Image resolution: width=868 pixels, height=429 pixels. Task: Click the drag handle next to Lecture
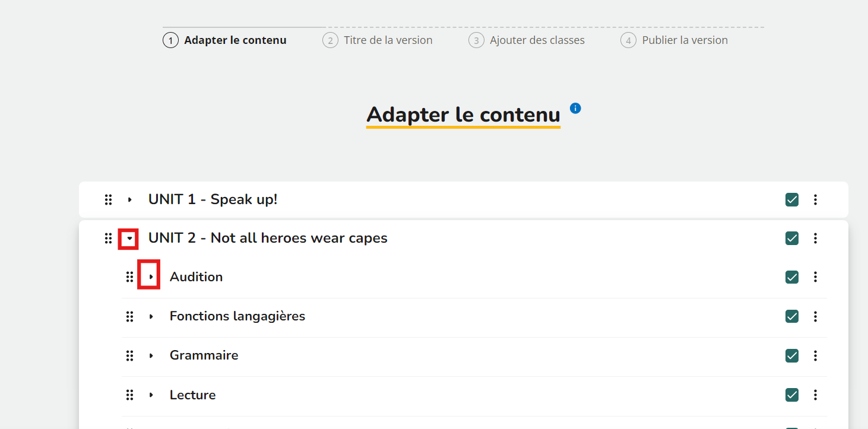[x=129, y=395]
